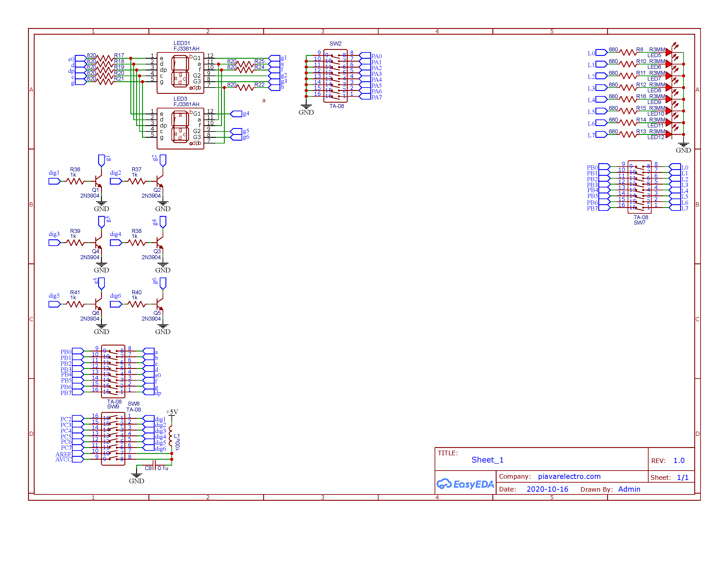Click the L7 port left of R13
728x563 pixels.
pos(602,134)
